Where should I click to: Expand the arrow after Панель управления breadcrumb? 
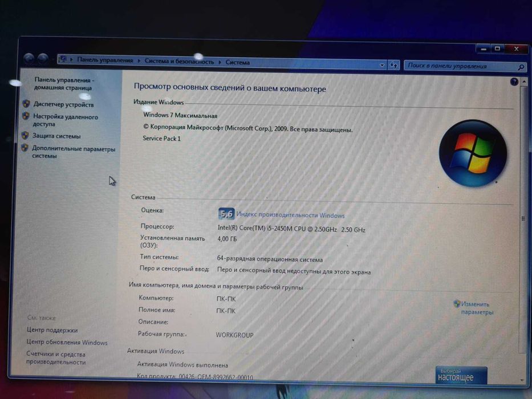click(139, 60)
